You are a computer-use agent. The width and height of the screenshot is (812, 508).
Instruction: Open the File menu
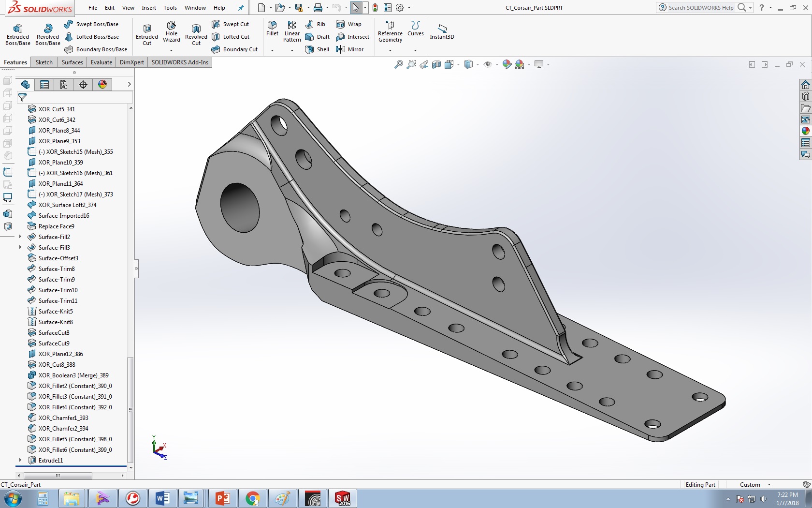pyautogui.click(x=93, y=8)
